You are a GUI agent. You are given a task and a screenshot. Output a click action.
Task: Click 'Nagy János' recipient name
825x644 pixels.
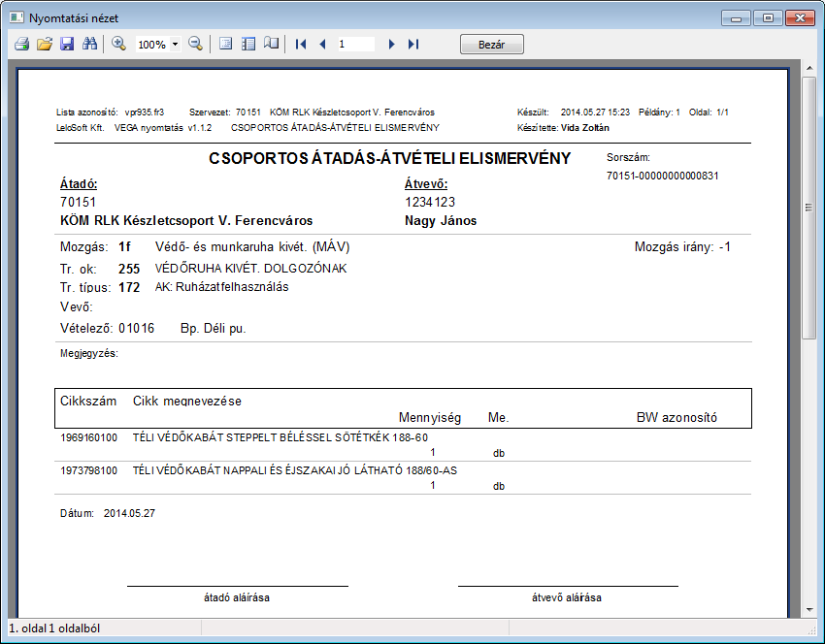(441, 220)
